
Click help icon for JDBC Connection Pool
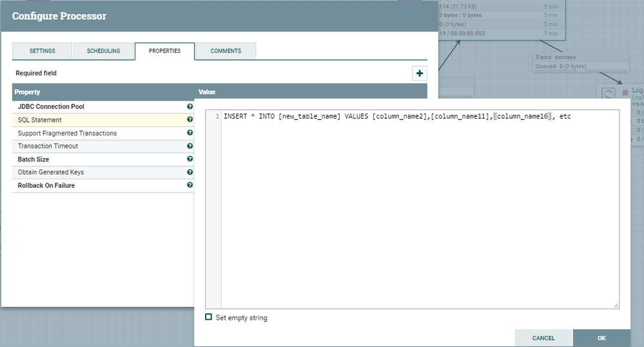(190, 106)
